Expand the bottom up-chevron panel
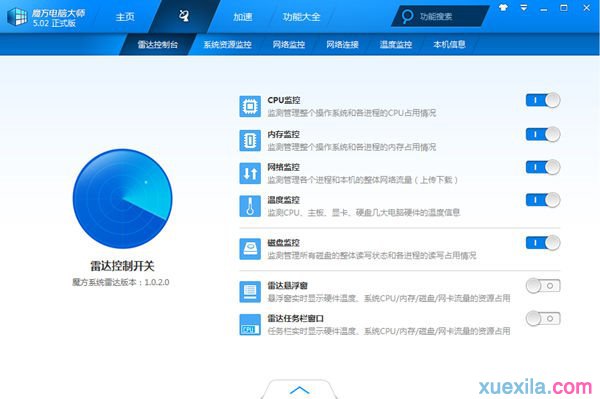600x399 pixels. pyautogui.click(x=300, y=389)
